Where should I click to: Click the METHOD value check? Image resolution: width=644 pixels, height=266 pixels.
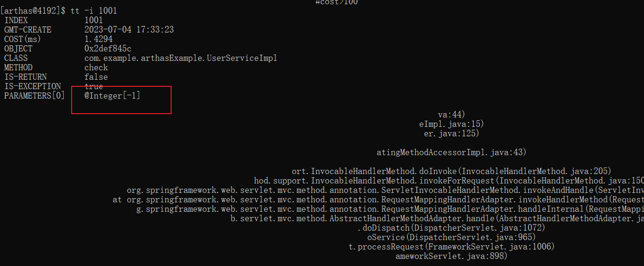pyautogui.click(x=96, y=67)
